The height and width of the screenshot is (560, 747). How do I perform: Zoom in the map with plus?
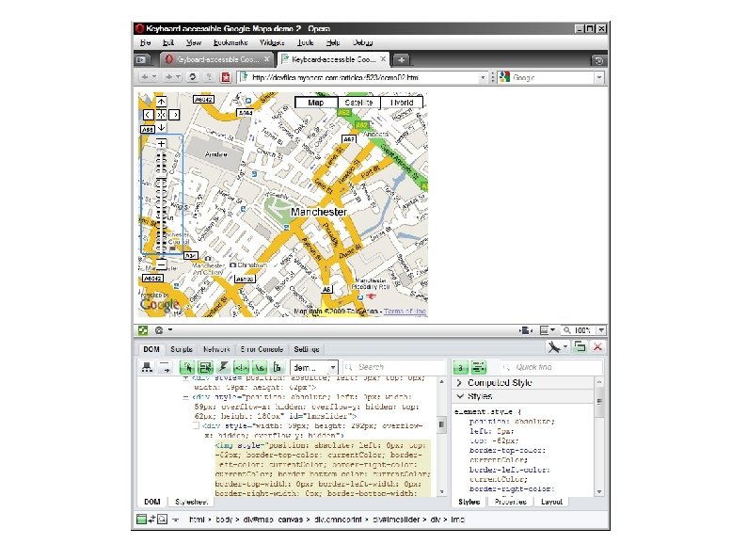click(162, 143)
